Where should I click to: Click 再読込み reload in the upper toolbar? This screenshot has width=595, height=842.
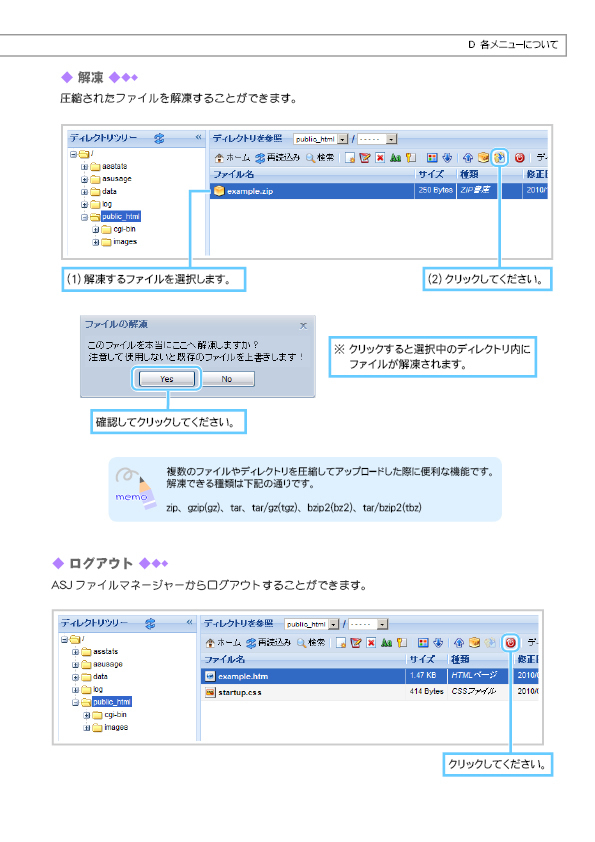pos(277,157)
